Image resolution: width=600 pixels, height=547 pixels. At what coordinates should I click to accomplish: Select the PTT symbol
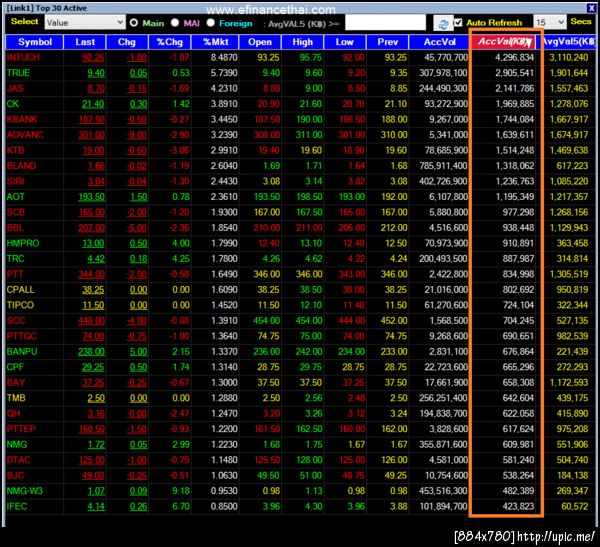coord(15,274)
